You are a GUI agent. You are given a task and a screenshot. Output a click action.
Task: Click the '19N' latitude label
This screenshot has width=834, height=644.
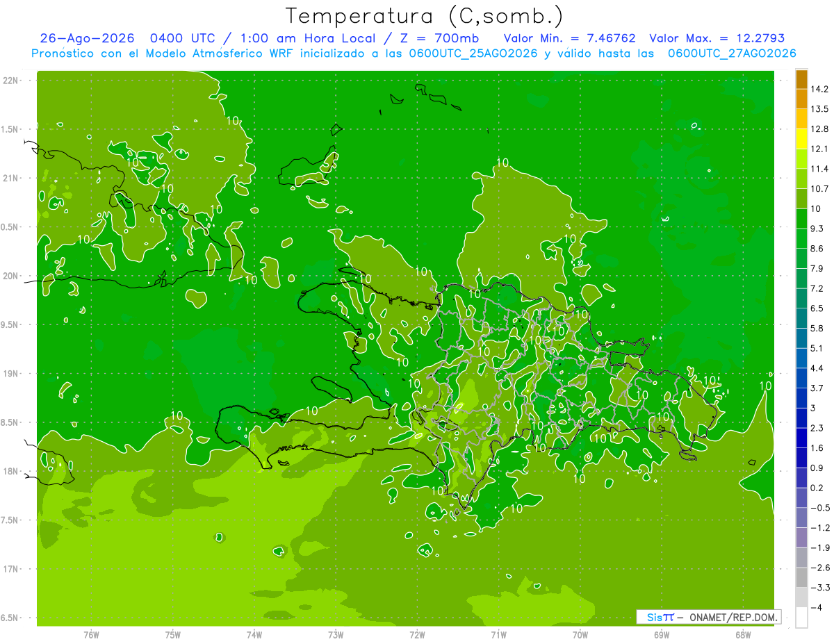(x=10, y=373)
